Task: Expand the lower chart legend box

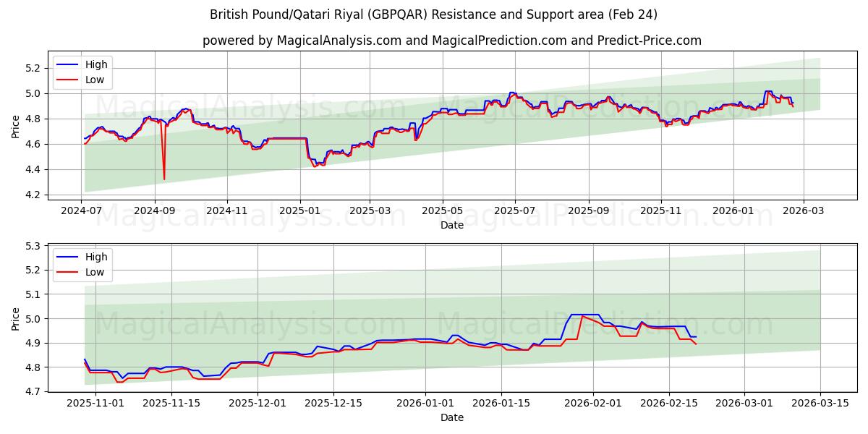Action: pyautogui.click(x=82, y=264)
